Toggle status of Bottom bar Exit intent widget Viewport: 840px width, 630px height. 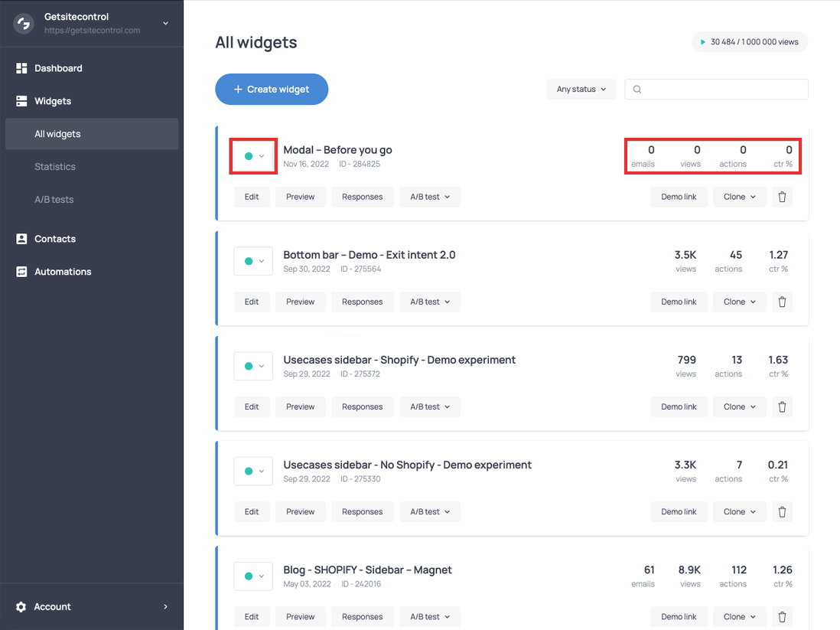(253, 261)
